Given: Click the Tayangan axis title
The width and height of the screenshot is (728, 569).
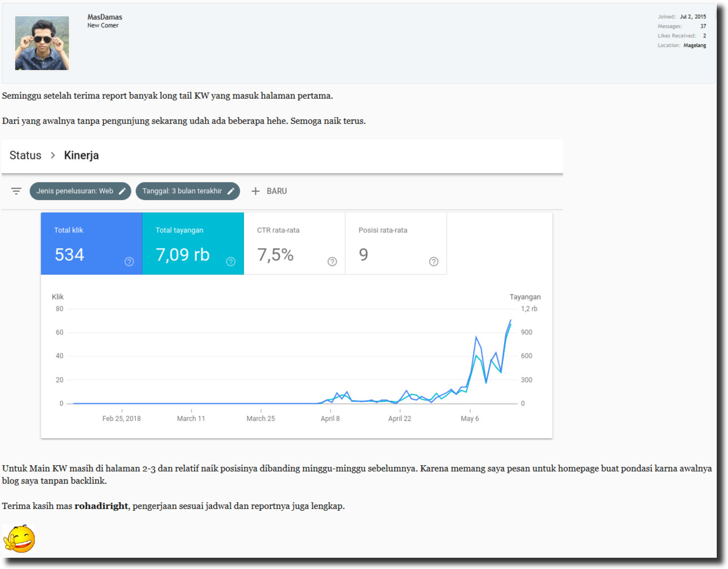Looking at the screenshot, I should click(x=525, y=297).
